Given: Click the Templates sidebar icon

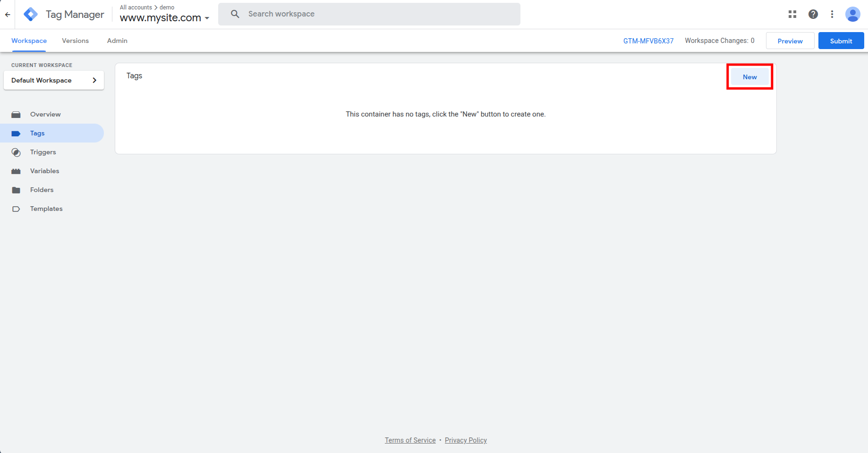Looking at the screenshot, I should click(16, 209).
